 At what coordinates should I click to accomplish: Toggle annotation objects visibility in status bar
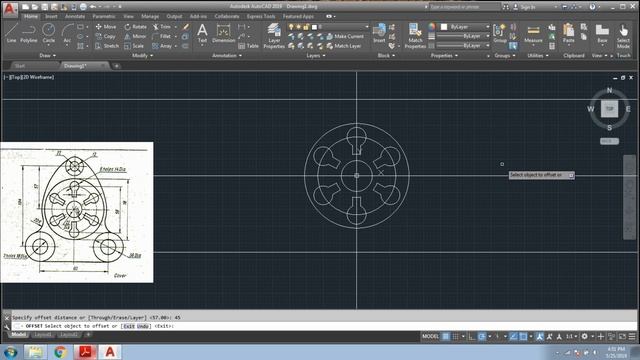tap(540, 336)
